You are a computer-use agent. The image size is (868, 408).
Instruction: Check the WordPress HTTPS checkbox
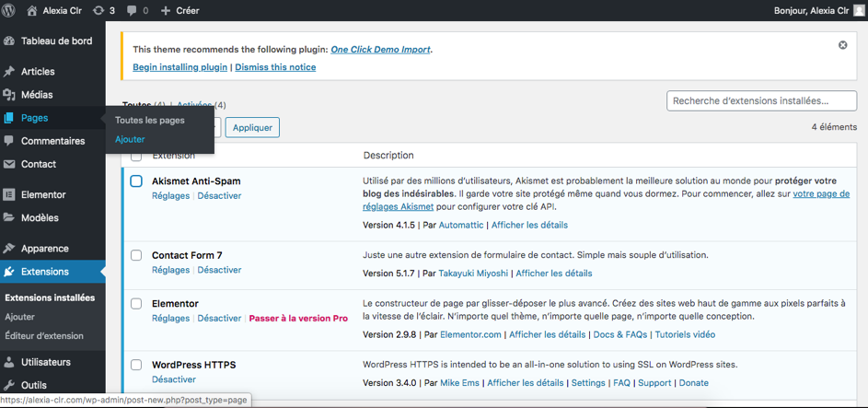pos(136,365)
